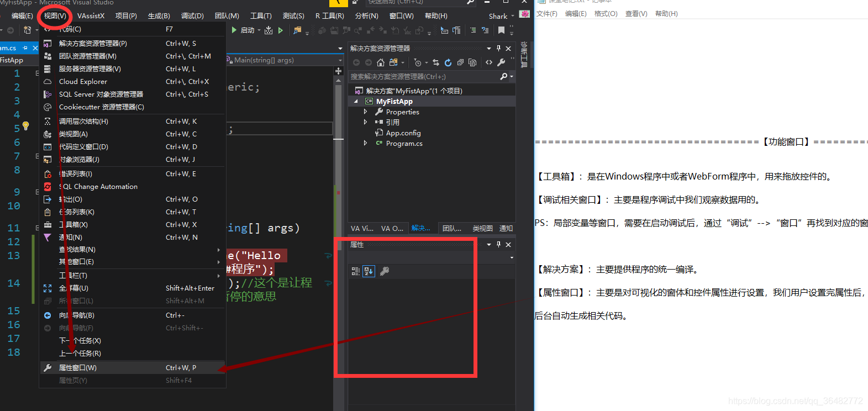Viewport: 868px width, 411px height.
Task: Click the Switch Views icon in Solution Explorer
Action: 394,62
